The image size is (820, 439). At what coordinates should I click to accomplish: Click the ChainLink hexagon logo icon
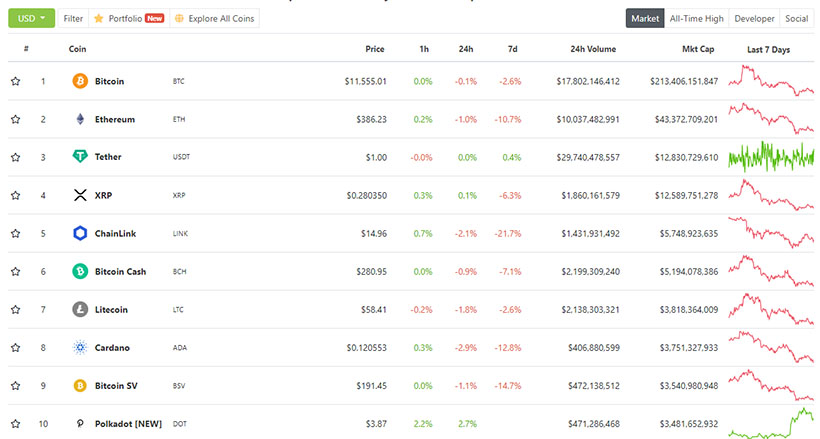pos(80,233)
